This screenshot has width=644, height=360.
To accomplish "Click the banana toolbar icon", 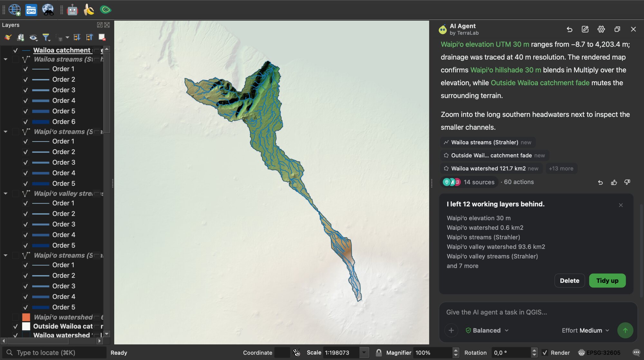I will point(89,10).
